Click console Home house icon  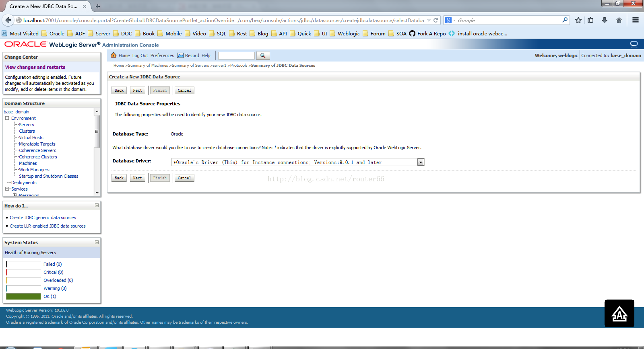click(114, 55)
